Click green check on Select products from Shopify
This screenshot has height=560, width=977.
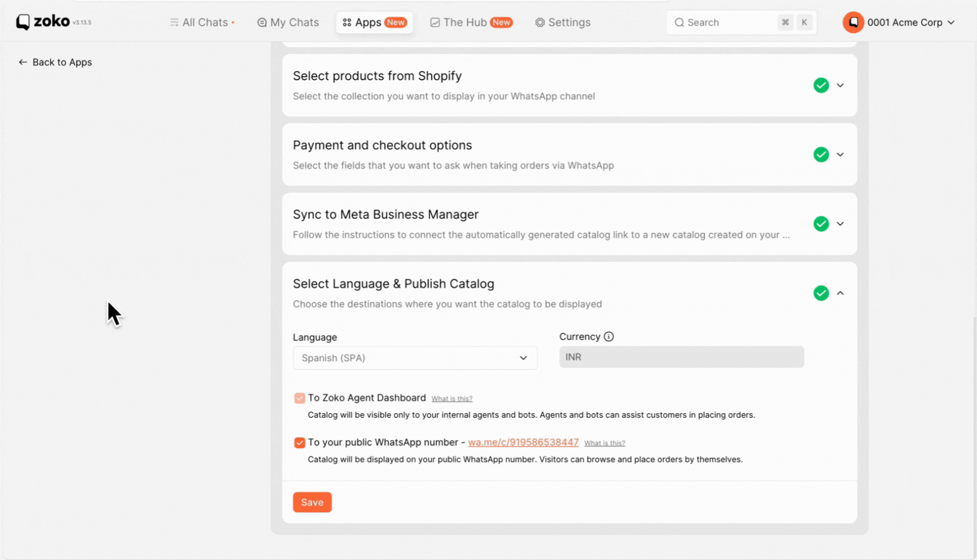point(821,85)
